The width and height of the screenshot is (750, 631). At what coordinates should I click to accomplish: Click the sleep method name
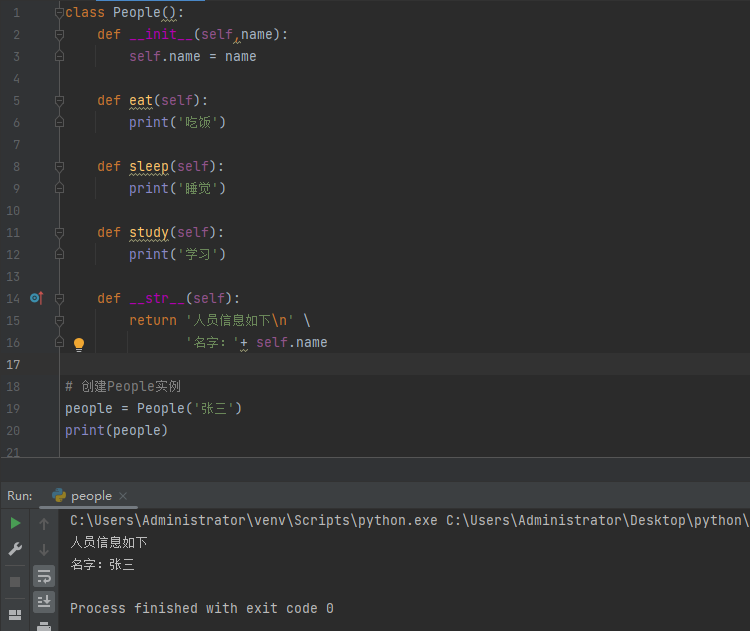(x=149, y=166)
